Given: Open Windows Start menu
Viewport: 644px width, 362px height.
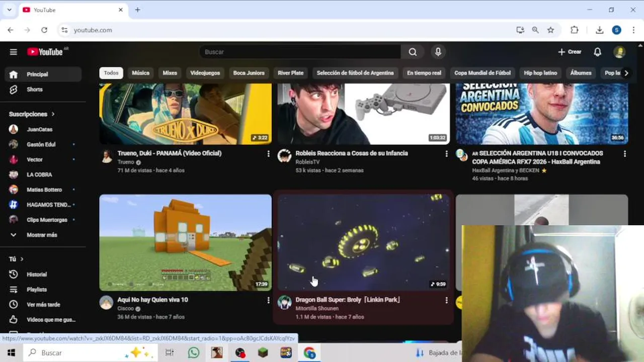Looking at the screenshot, I should click(11, 353).
